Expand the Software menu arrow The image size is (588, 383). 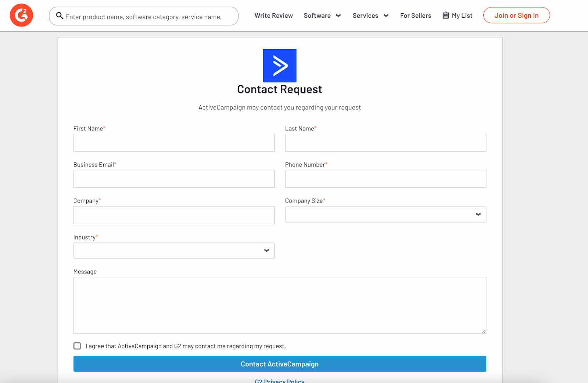coord(338,15)
